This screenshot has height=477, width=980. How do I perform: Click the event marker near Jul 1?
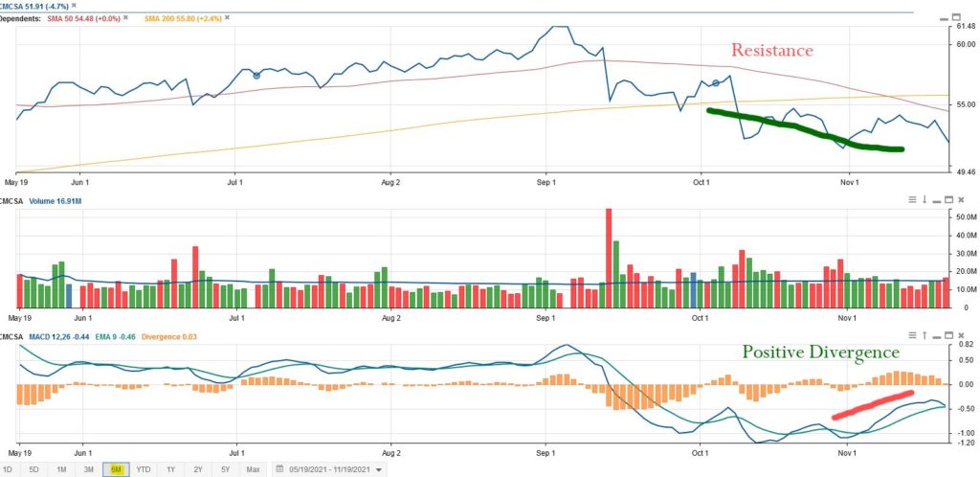(256, 75)
